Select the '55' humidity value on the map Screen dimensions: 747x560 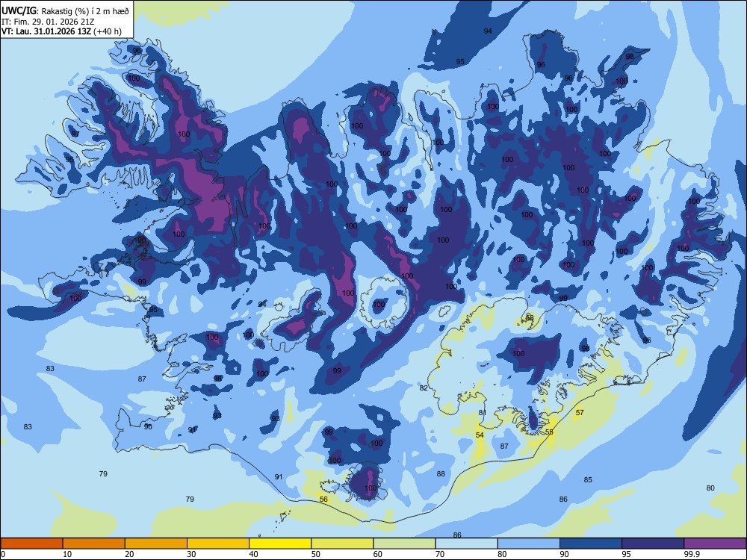point(549,432)
